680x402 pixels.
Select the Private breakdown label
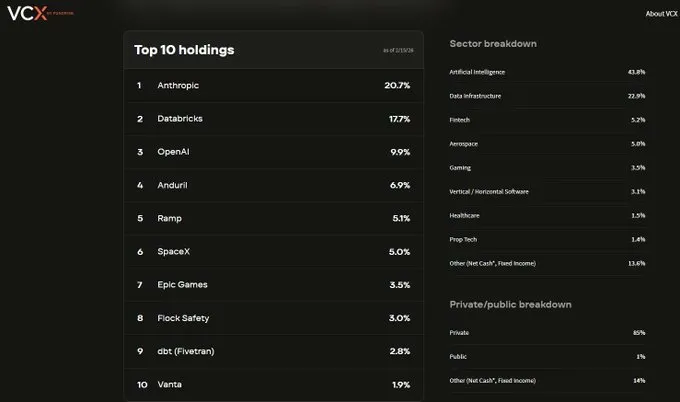click(459, 333)
